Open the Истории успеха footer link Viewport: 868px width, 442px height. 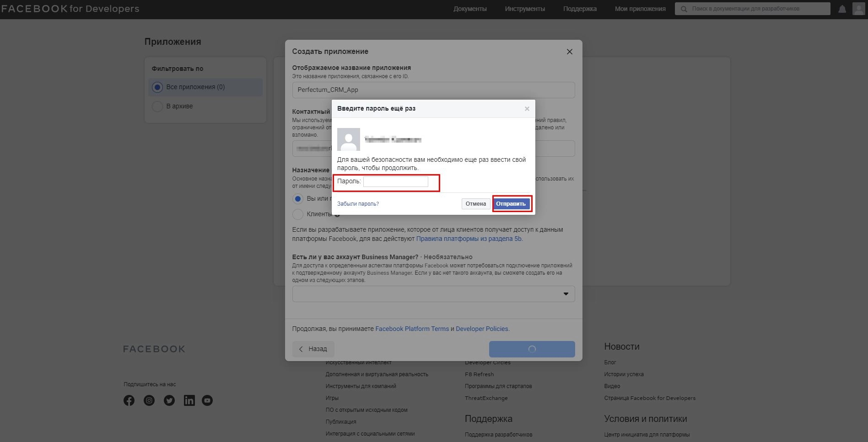tap(624, 374)
